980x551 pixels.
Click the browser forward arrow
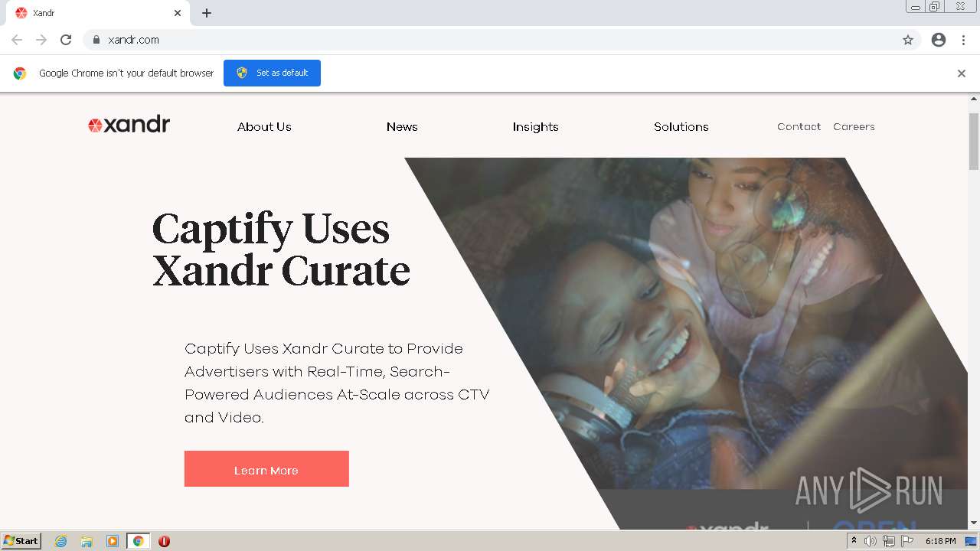41,40
